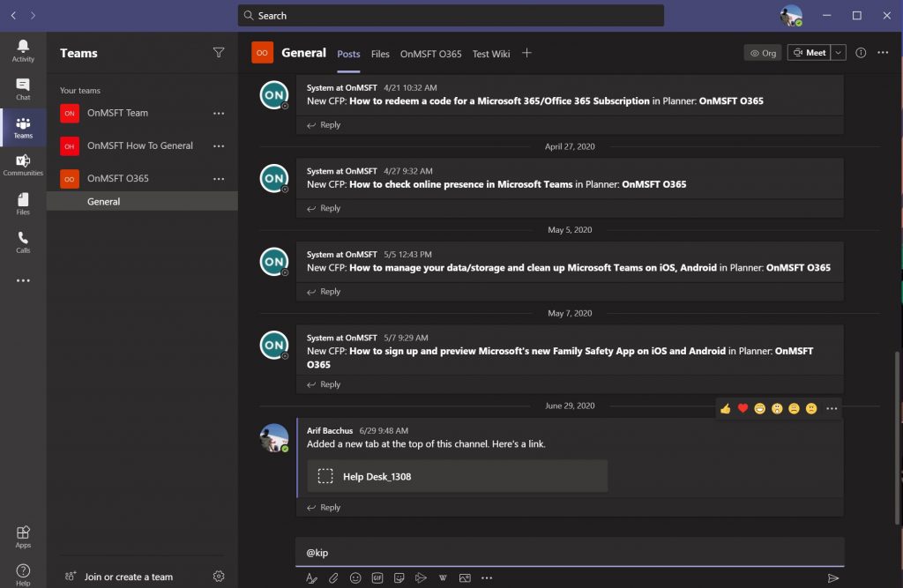This screenshot has height=588, width=903.
Task: Go forward with the right arrow
Action: (33, 16)
